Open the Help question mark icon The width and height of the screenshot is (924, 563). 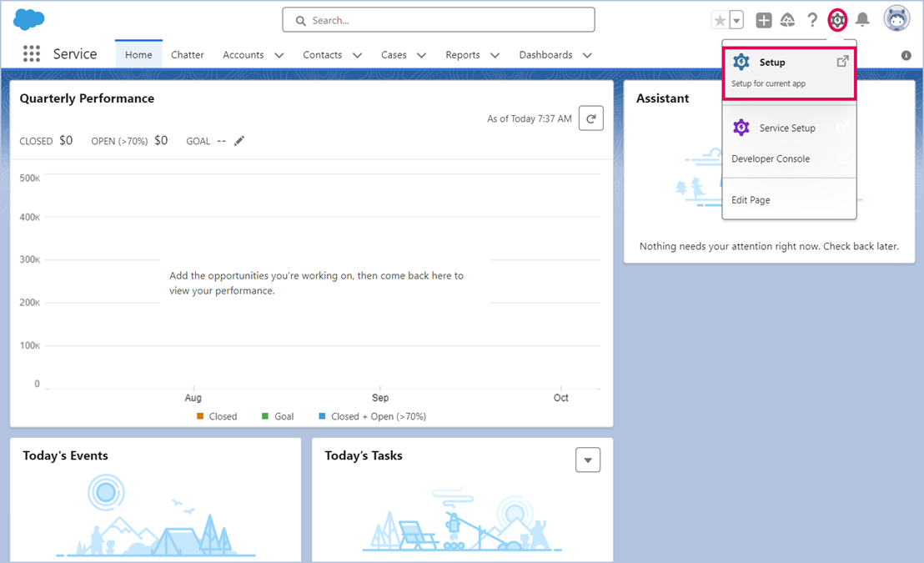tap(812, 21)
